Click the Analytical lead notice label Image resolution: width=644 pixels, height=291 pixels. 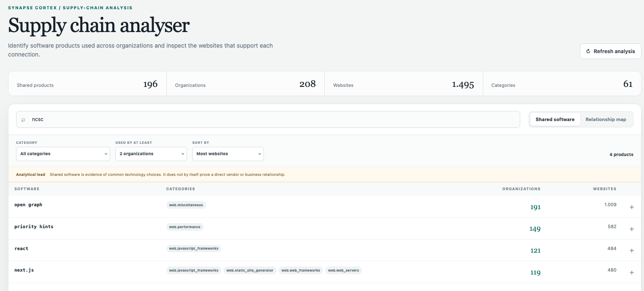pos(30,175)
